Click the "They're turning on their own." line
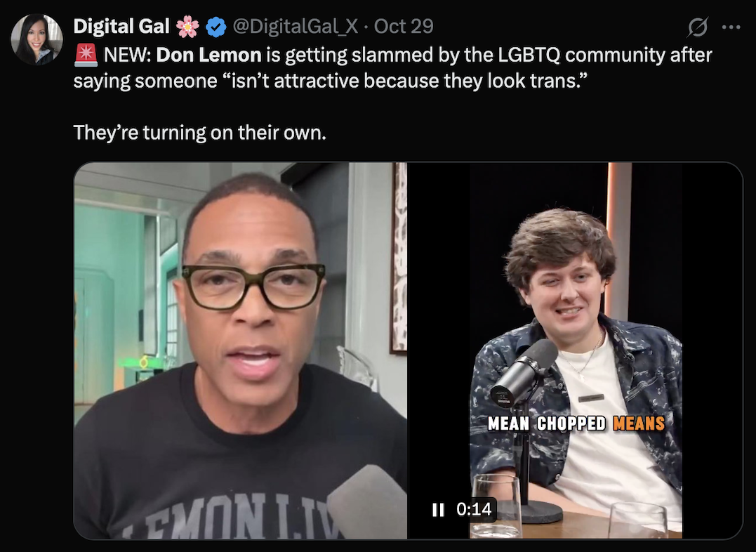 [199, 132]
